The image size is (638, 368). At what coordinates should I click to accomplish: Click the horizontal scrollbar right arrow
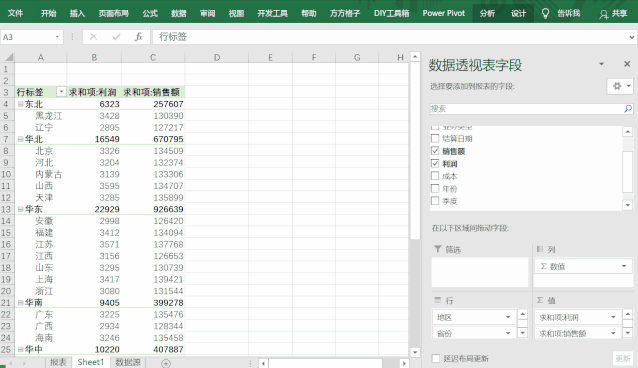(x=404, y=363)
